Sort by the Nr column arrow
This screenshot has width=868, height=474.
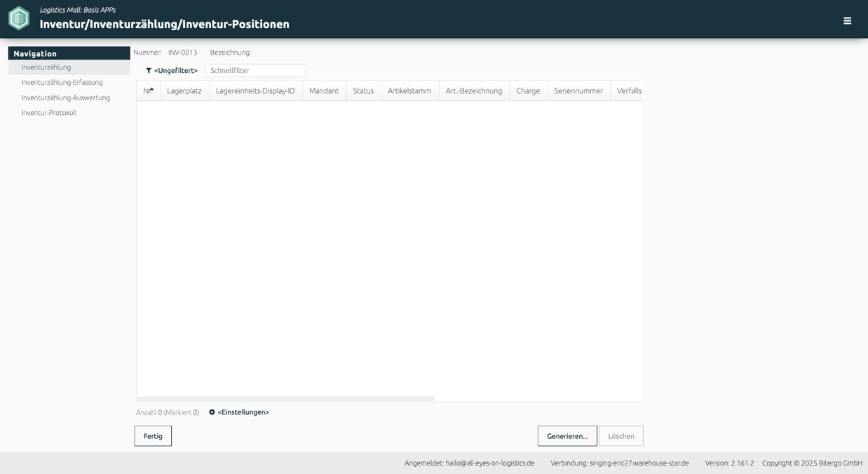[x=151, y=89]
